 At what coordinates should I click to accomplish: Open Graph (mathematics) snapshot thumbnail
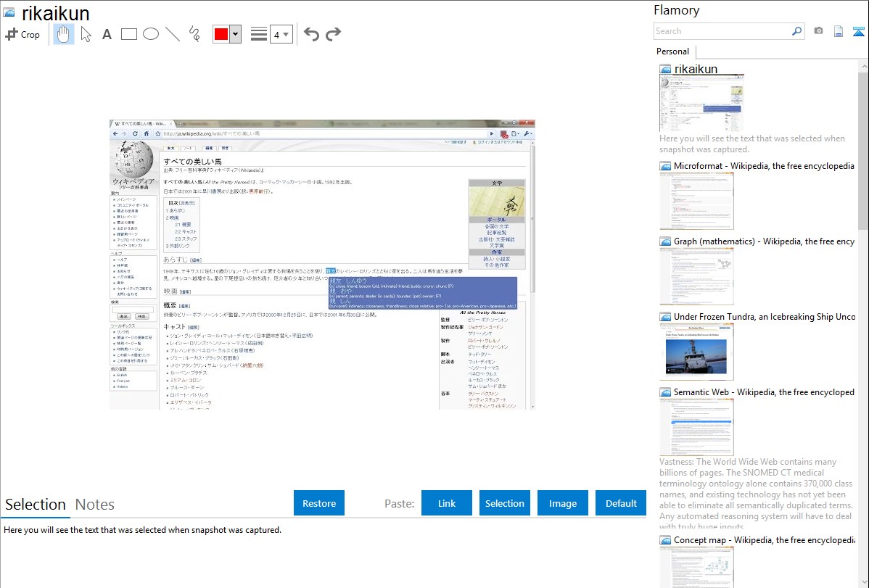tap(696, 276)
